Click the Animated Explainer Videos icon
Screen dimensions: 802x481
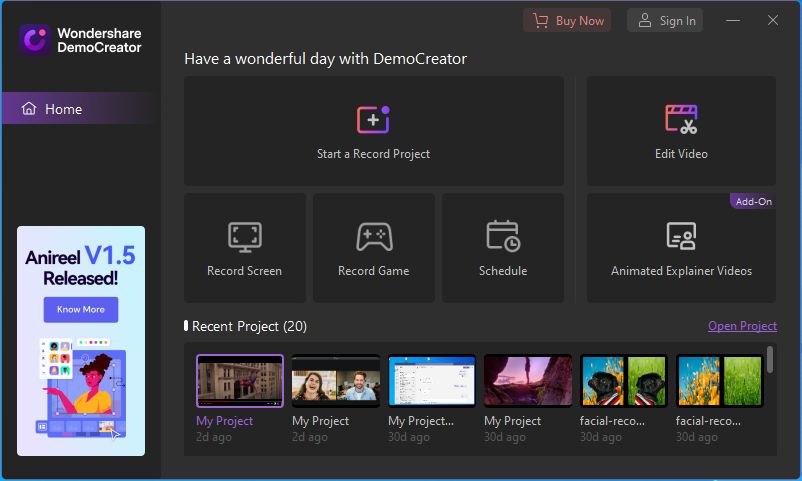pos(681,236)
